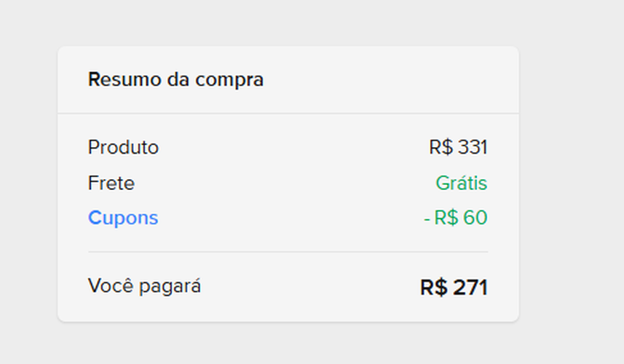Click the number 331 in the product price
The image size is (624, 364).
click(x=473, y=148)
